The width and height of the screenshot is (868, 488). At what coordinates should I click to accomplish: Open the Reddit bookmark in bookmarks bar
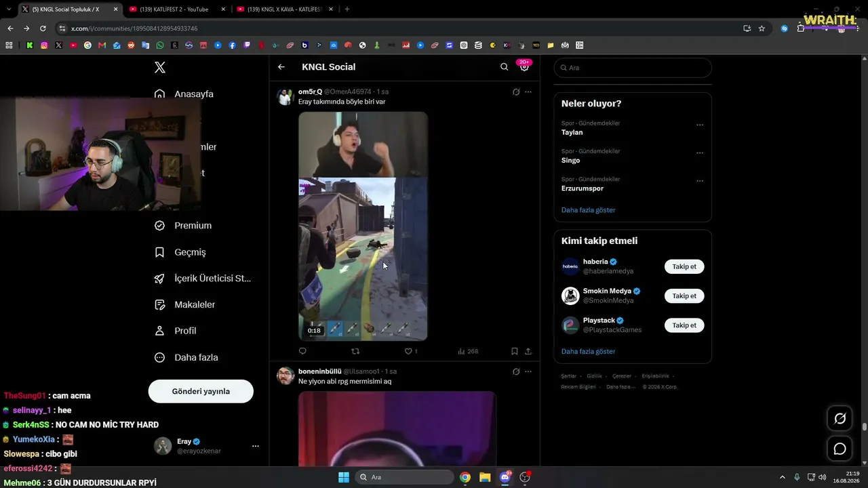[x=131, y=45]
